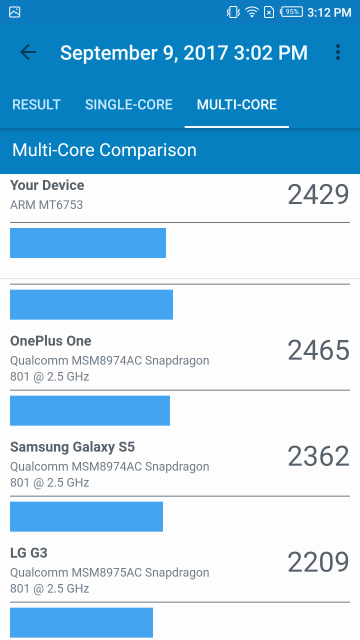The height and width of the screenshot is (640, 360).
Task: Tap the Wi-Fi status icon
Action: click(251, 12)
